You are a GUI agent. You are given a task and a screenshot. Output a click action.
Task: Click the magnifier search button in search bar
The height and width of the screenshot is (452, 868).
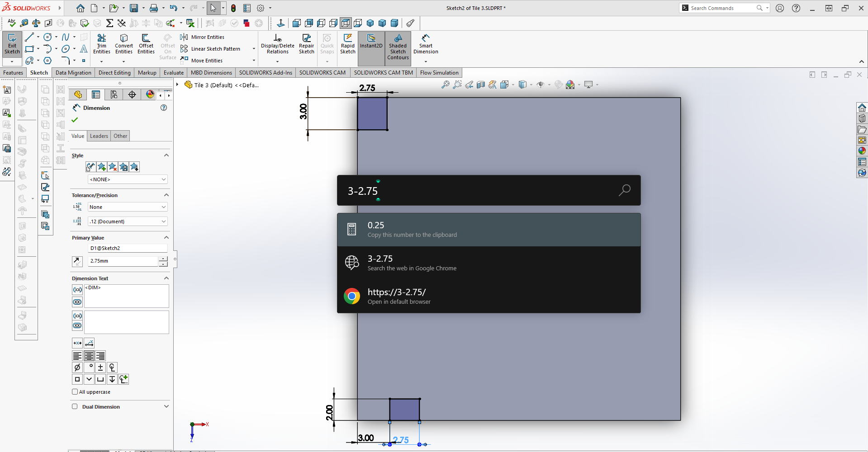point(624,190)
